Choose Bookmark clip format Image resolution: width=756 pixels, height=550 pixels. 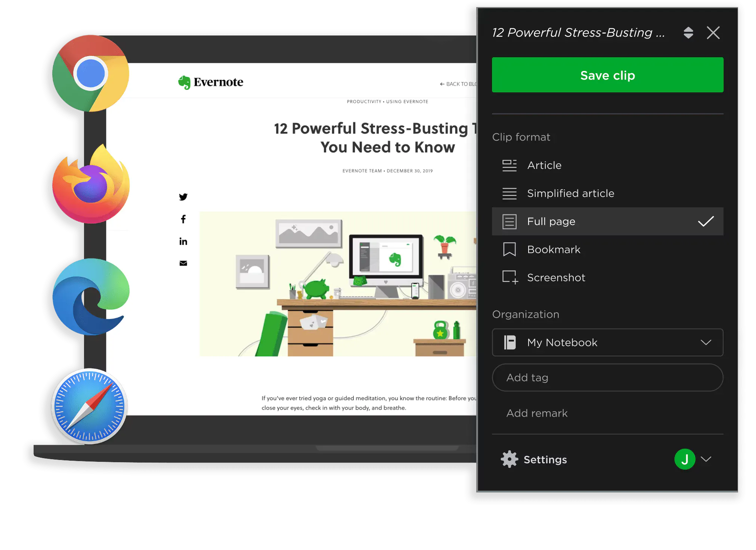click(x=553, y=249)
